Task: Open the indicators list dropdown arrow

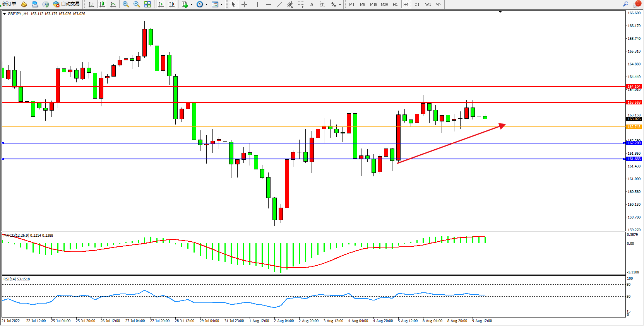Action: pos(191,5)
